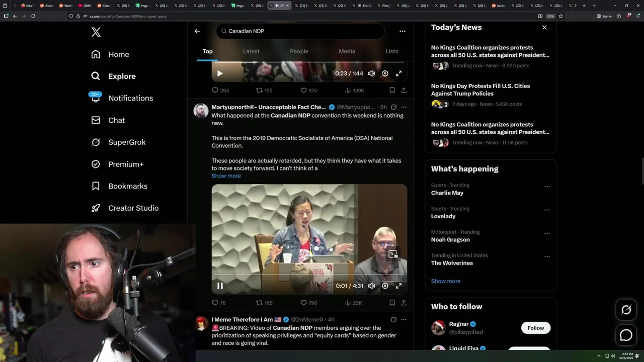The width and height of the screenshot is (644, 362).
Task: Pause the DSA convention video
Action: (x=220, y=286)
